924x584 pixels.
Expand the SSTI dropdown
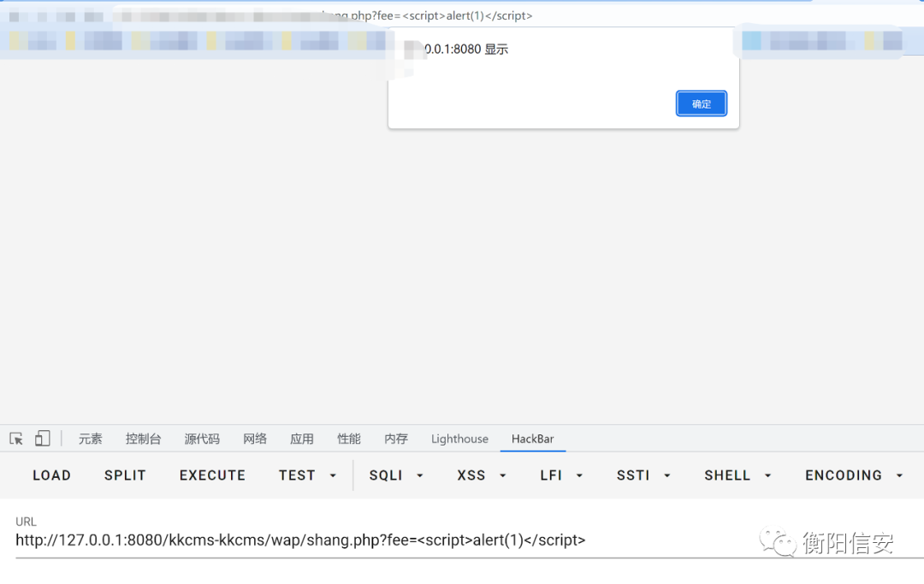[x=643, y=475]
